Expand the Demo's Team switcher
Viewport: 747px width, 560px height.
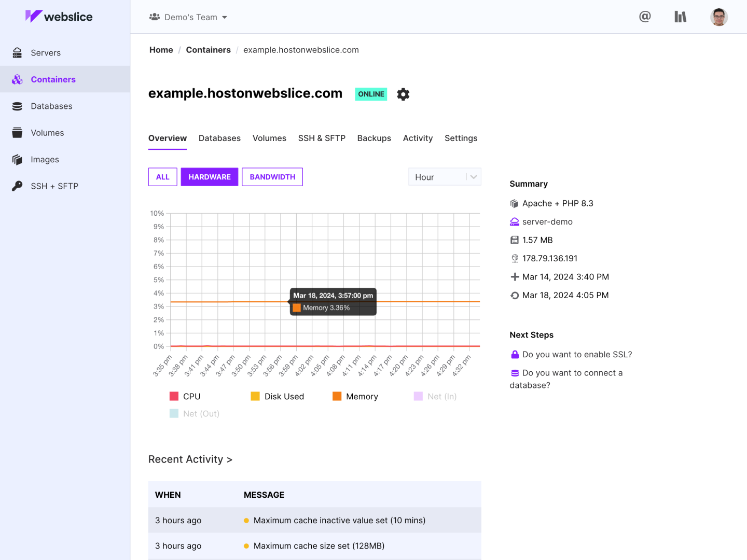tap(188, 17)
